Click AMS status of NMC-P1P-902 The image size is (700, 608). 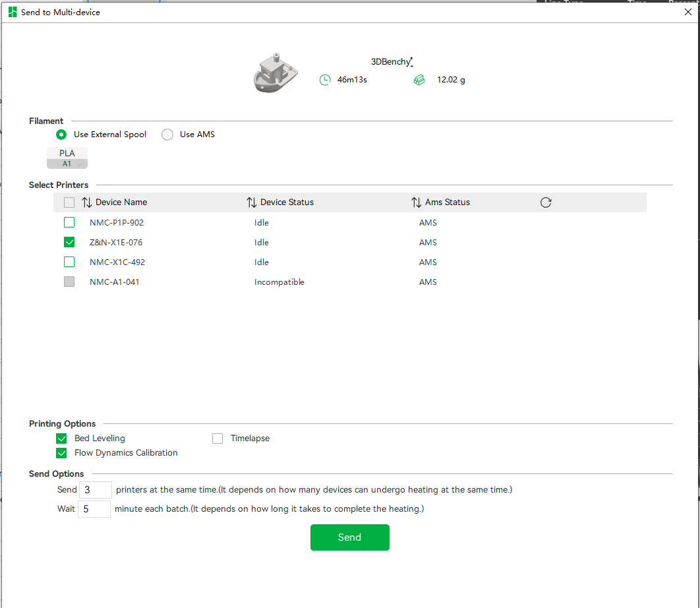428,222
